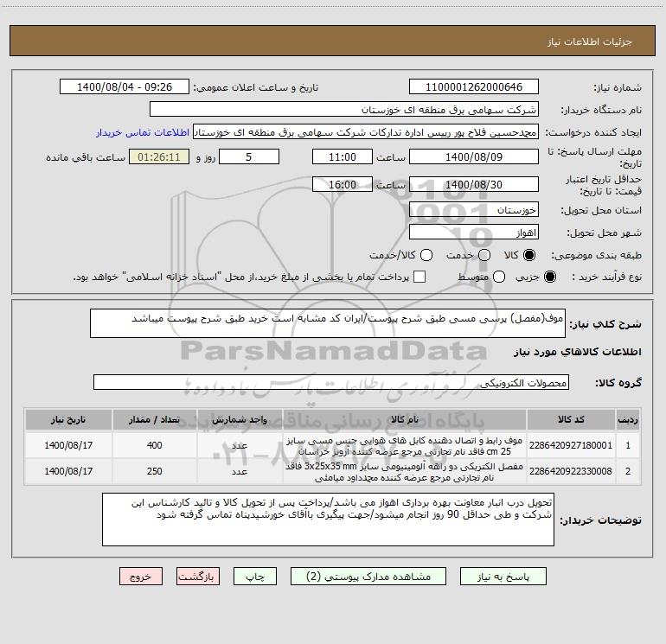
Task: Select the جزیی purchase type radio
Action: point(549,277)
